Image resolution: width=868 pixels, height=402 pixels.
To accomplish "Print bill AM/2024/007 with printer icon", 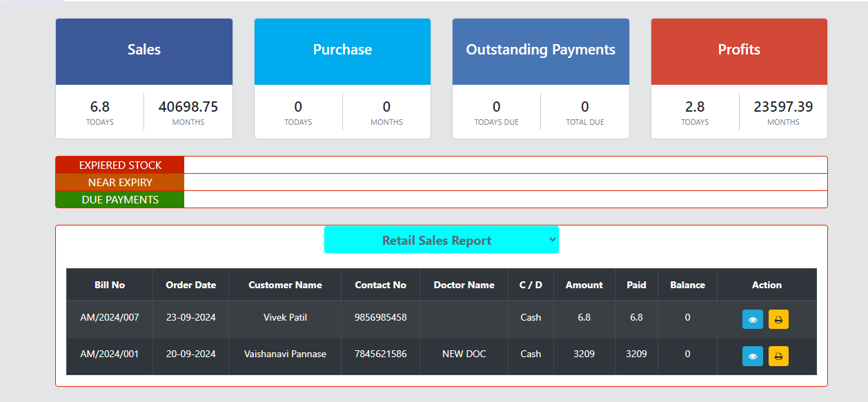I will coord(778,319).
